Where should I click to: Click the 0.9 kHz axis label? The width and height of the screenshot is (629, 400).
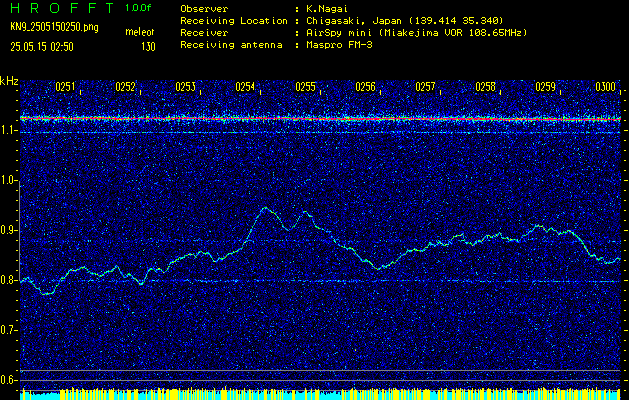tap(8, 230)
